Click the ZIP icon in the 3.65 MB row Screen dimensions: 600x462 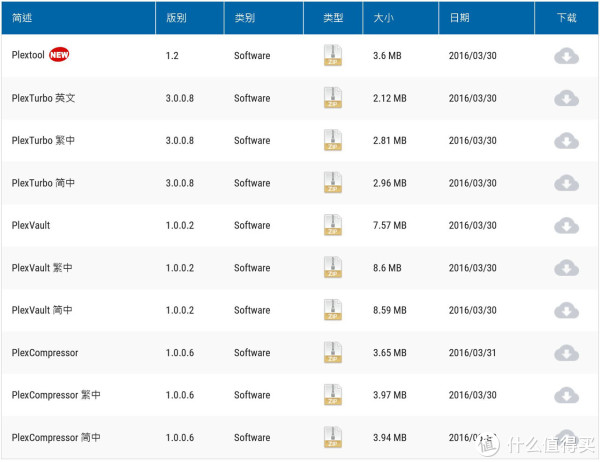(x=333, y=352)
